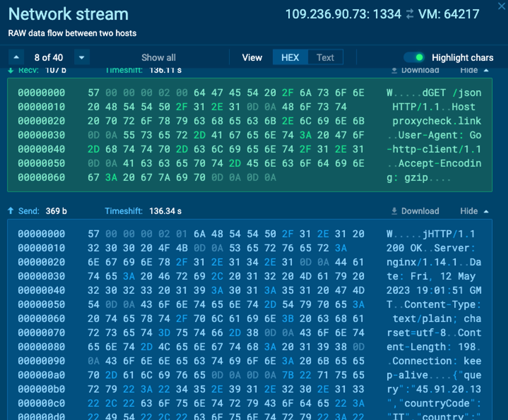Switch to Text view tab
The height and width of the screenshot is (420, 508).
(x=325, y=57)
